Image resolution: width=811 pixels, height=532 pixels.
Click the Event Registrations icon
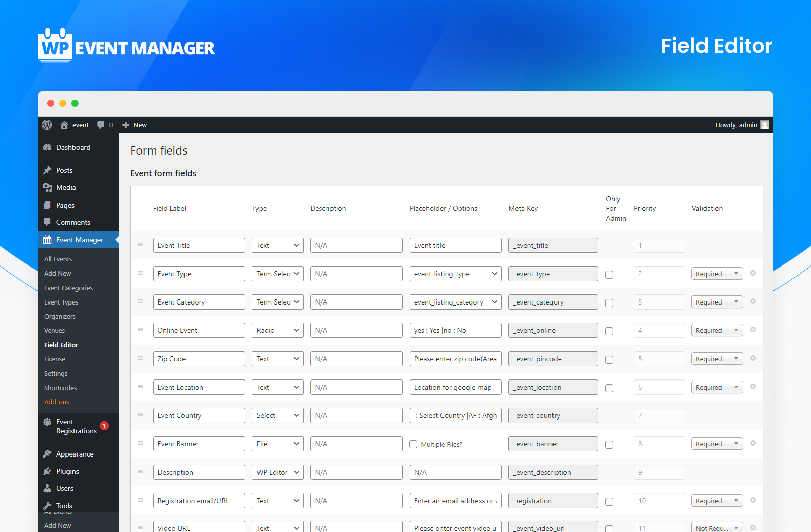click(x=47, y=422)
